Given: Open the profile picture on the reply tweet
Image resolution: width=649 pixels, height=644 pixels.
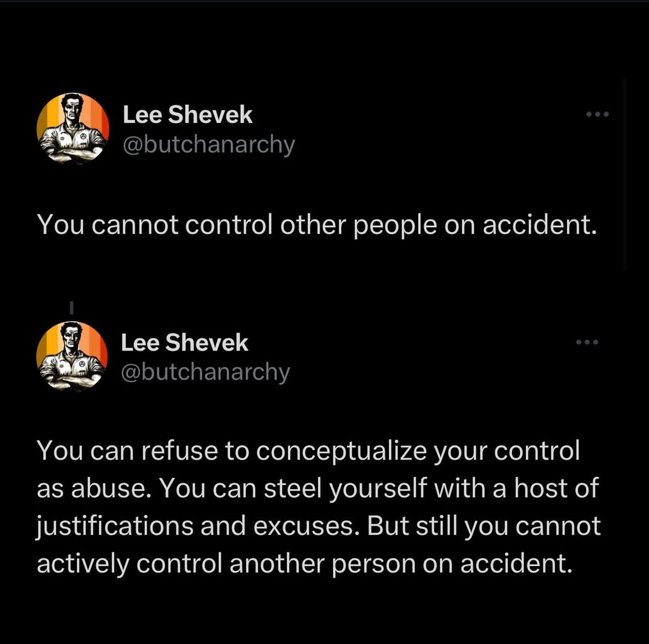Looking at the screenshot, I should 72,356.
